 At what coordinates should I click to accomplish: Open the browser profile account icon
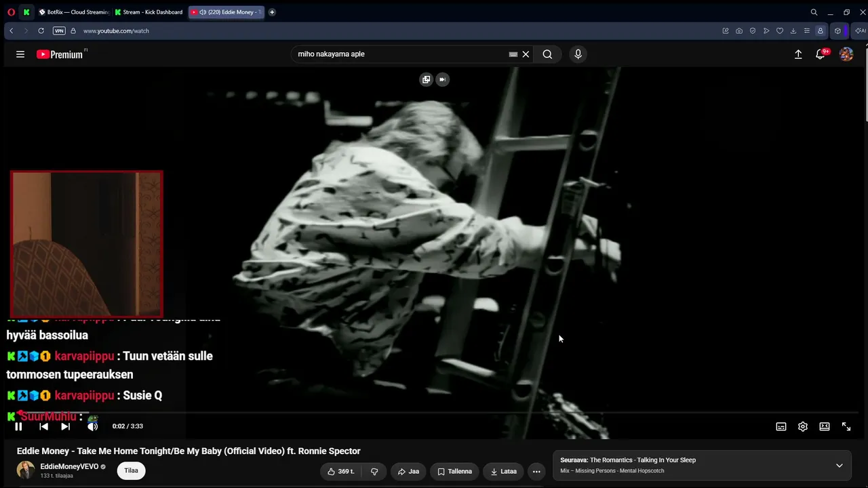(821, 30)
